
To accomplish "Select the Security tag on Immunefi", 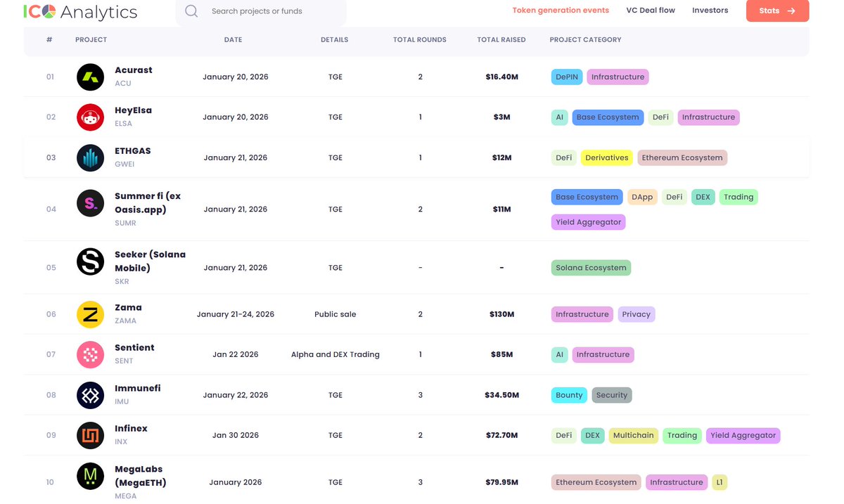I will click(612, 395).
